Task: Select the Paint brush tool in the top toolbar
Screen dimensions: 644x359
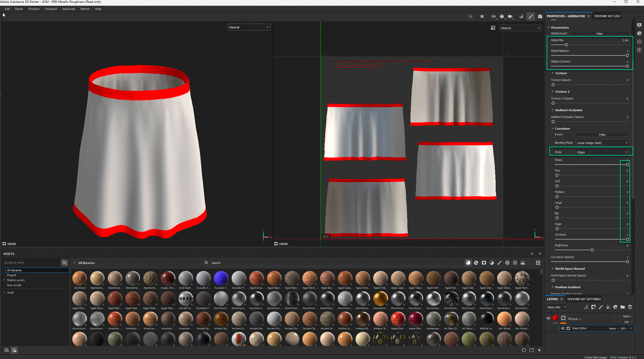Action: (x=531, y=16)
